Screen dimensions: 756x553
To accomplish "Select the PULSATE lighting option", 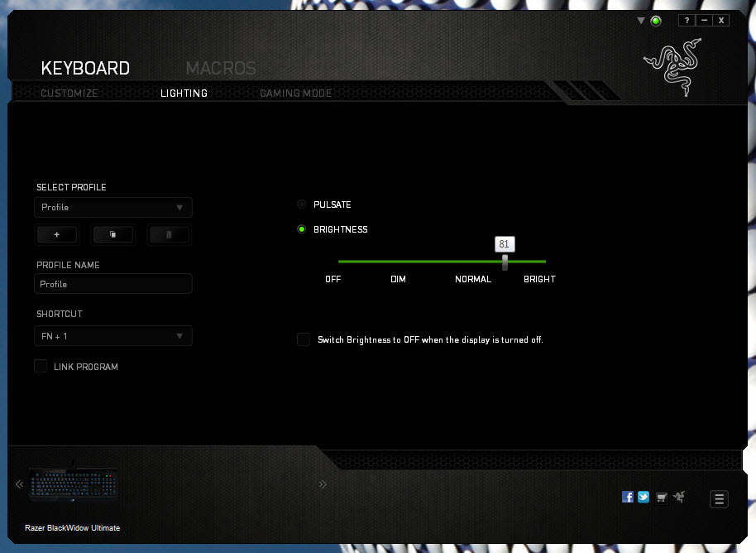I will (302, 204).
